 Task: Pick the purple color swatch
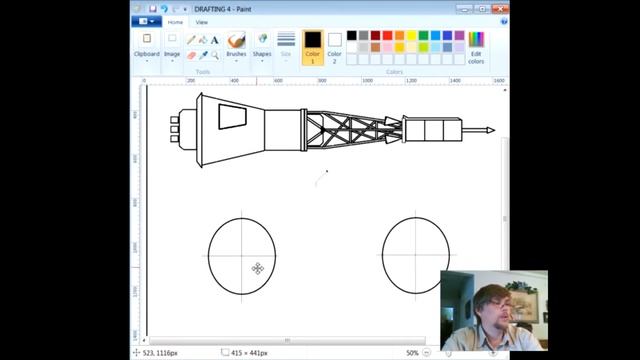460,36
